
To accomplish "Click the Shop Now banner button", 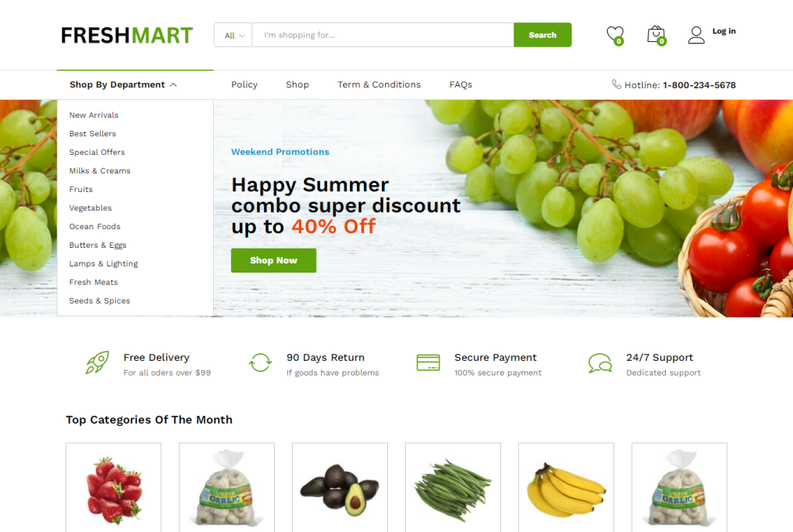I will (273, 260).
